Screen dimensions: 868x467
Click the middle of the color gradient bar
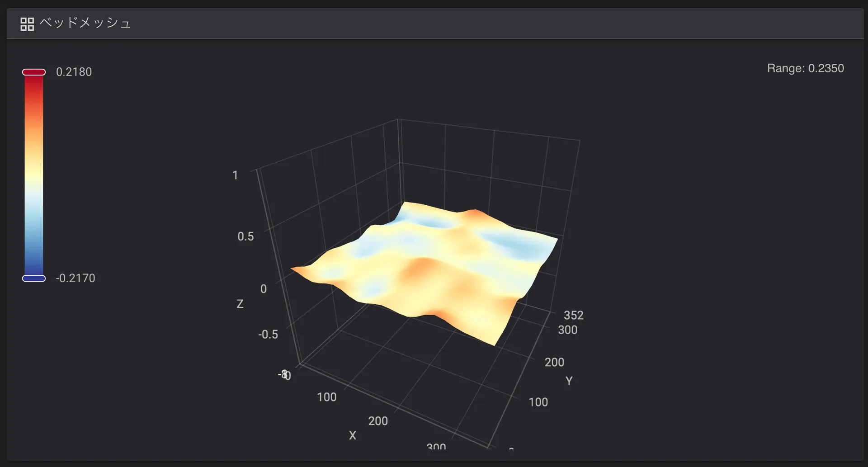coord(34,175)
